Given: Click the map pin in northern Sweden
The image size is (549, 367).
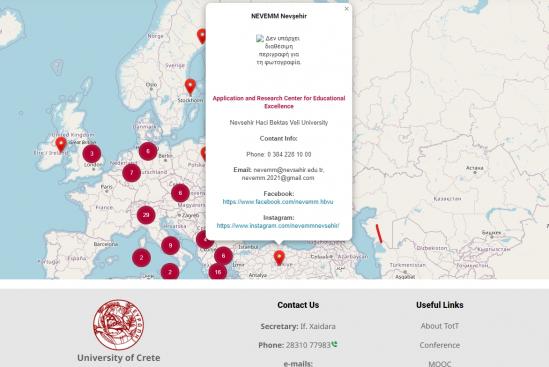Looking at the screenshot, I should point(202,36).
